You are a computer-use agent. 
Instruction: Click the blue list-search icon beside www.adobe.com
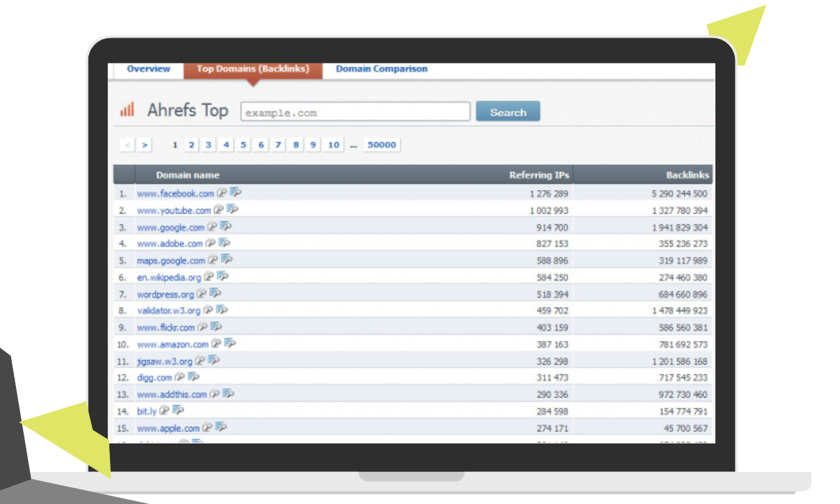point(224,243)
